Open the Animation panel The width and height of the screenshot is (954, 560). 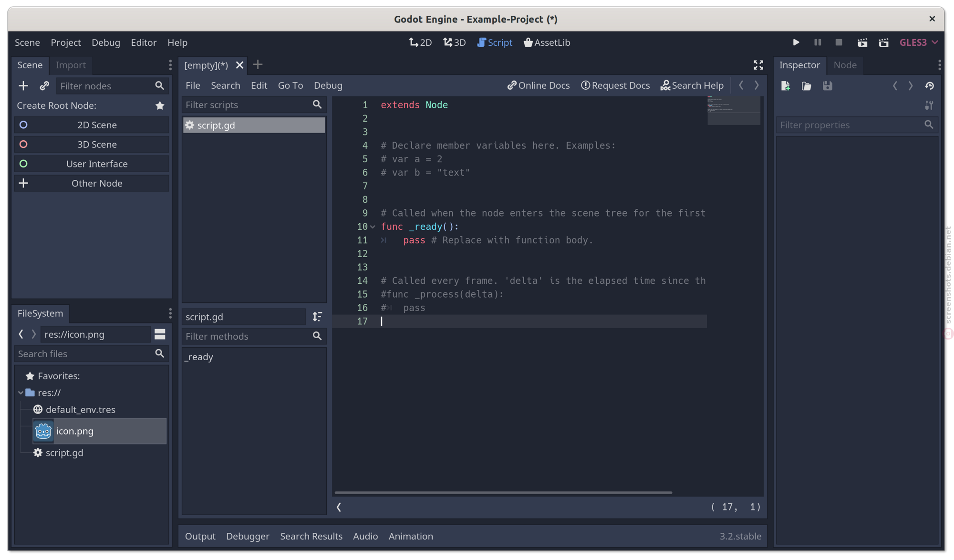[411, 536]
